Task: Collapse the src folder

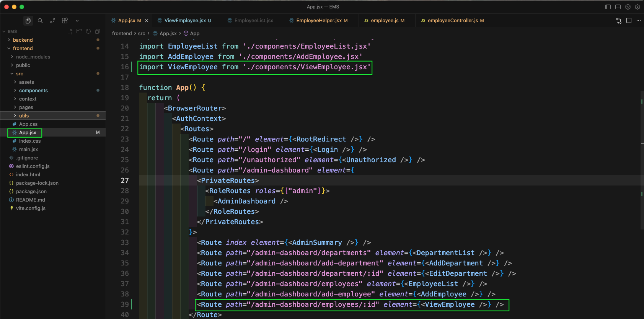Action: (x=53, y=73)
